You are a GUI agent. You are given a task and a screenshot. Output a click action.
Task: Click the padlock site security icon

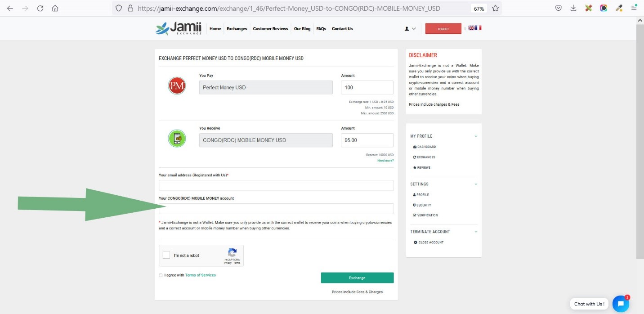click(130, 8)
